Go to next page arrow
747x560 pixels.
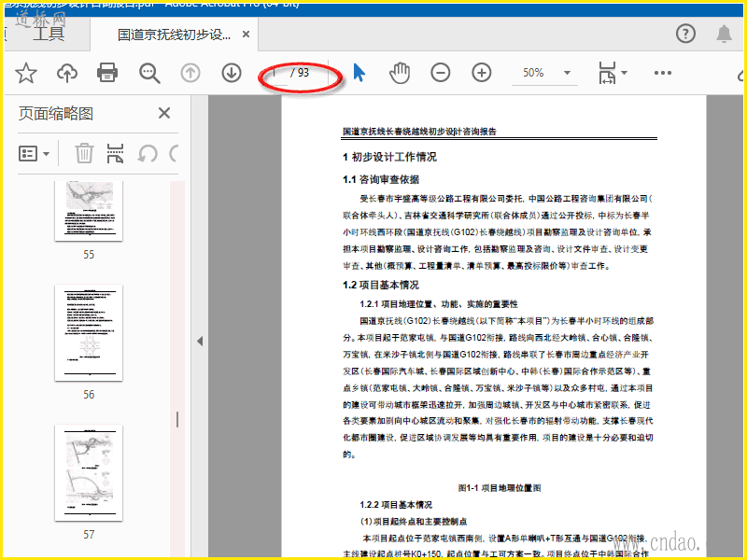(232, 73)
